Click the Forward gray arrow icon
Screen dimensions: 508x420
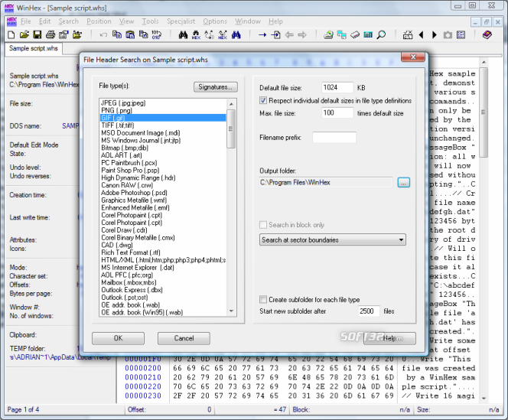click(302, 34)
